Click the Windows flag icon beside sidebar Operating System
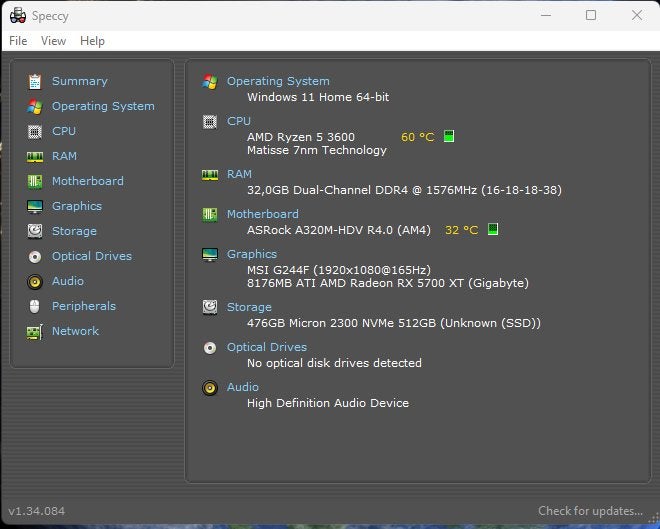The width and height of the screenshot is (660, 529). 35,106
